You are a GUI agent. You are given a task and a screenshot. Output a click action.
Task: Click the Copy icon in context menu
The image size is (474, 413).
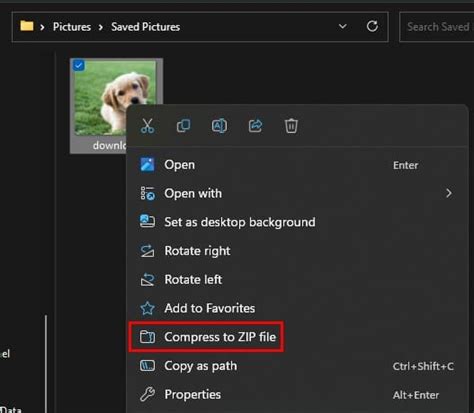(x=183, y=126)
